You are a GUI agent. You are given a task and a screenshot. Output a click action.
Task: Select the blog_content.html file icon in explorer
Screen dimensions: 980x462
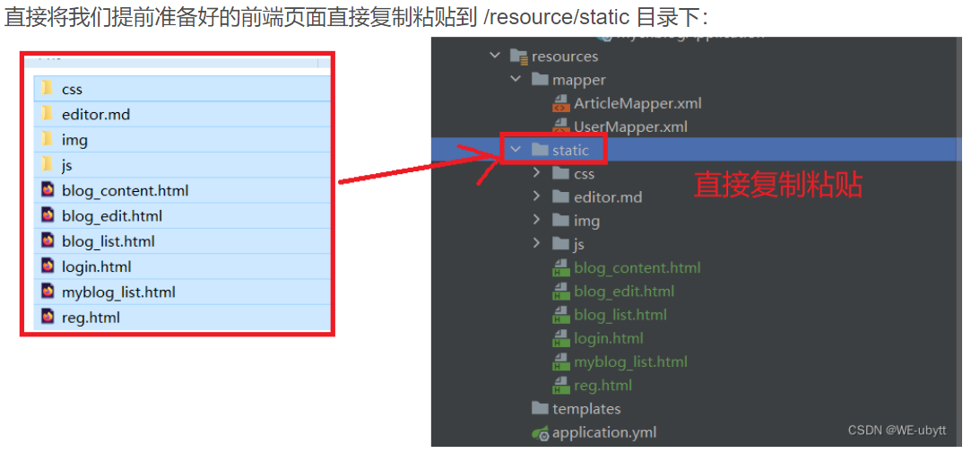pyautogui.click(x=48, y=190)
